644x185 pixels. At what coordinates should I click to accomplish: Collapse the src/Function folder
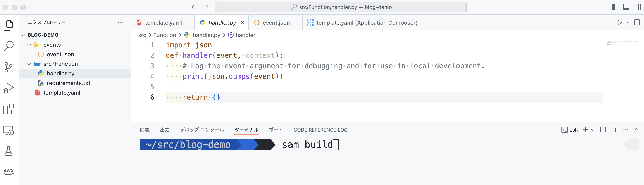click(x=29, y=64)
